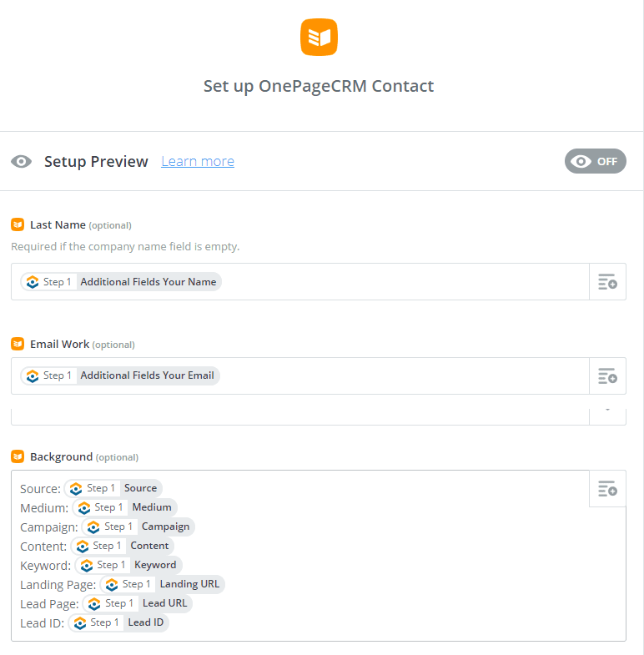
Task: Expand the partially hidden field dropdown arrow
Action: click(x=607, y=411)
